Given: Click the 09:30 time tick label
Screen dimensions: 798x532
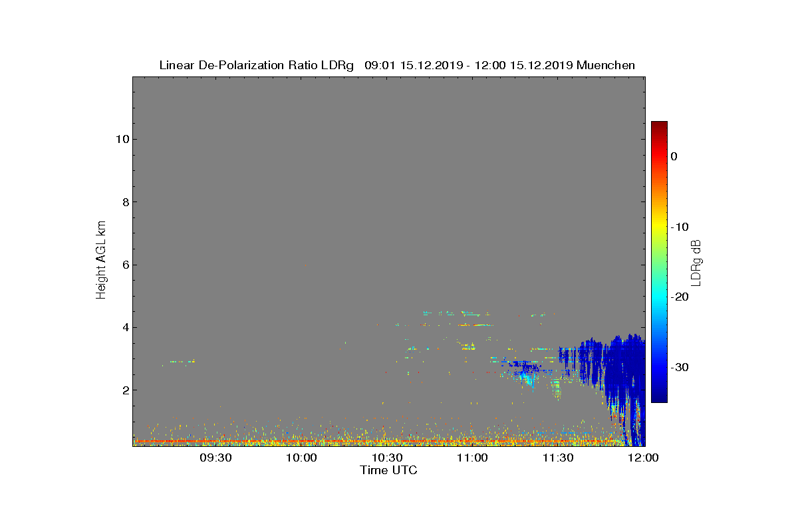Looking at the screenshot, I should [x=216, y=458].
